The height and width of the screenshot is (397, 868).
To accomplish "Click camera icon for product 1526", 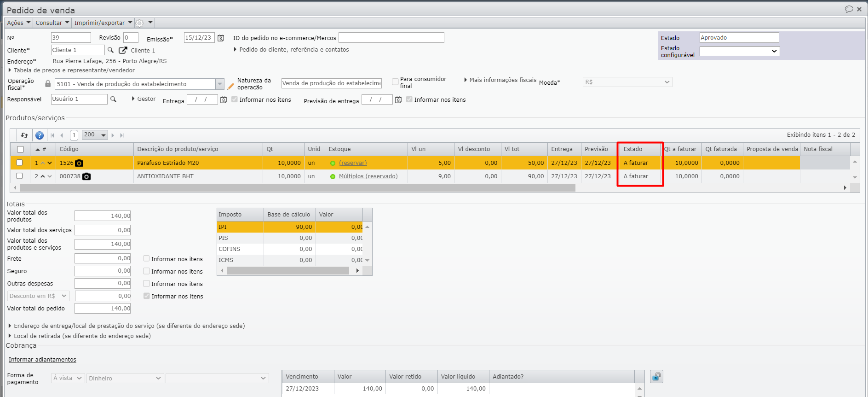I will tap(79, 163).
